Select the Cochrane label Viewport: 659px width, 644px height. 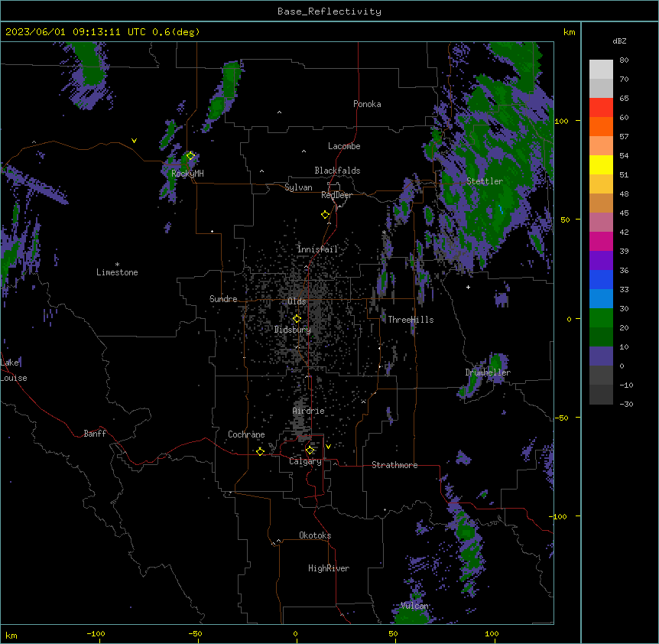246,434
